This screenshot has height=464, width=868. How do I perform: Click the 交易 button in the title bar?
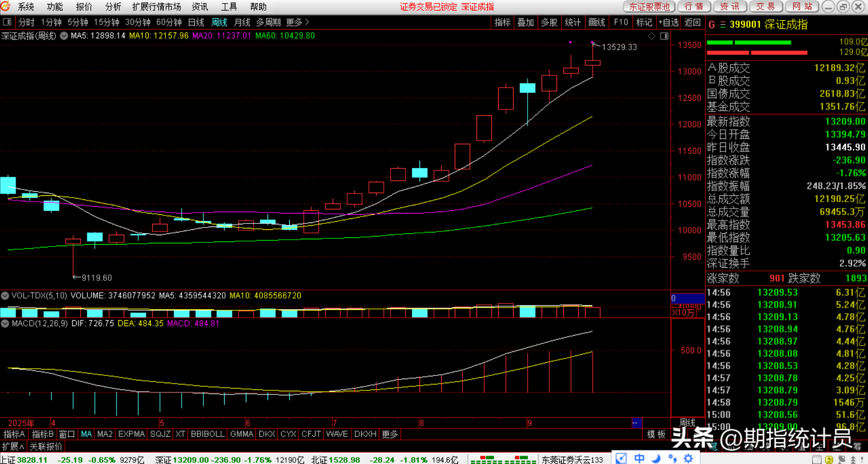click(x=765, y=6)
